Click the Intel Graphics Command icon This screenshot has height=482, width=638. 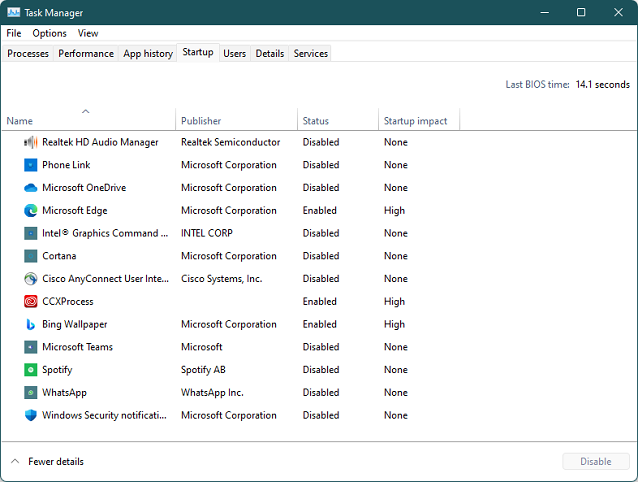point(31,233)
